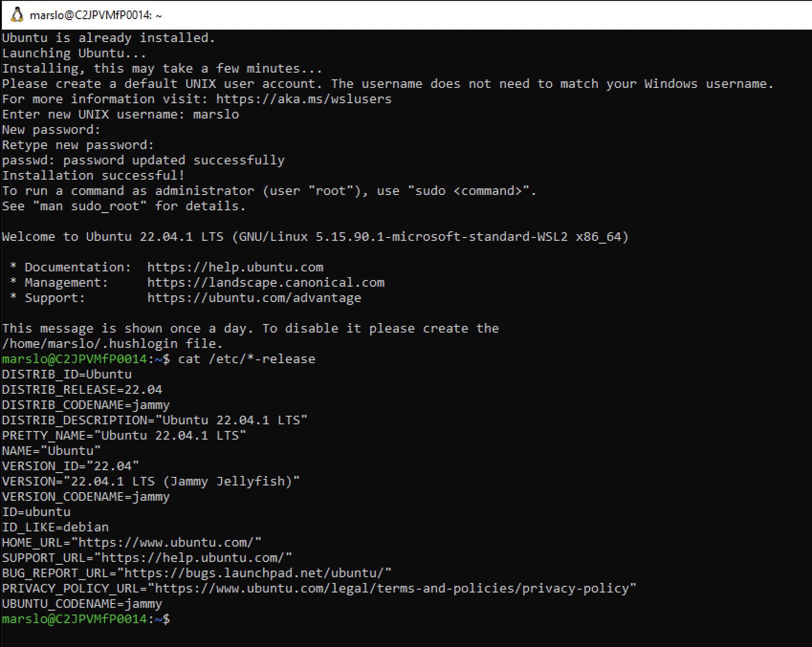Click the SUPPORT_URL line
This screenshot has height=647, width=812.
pyautogui.click(x=147, y=558)
